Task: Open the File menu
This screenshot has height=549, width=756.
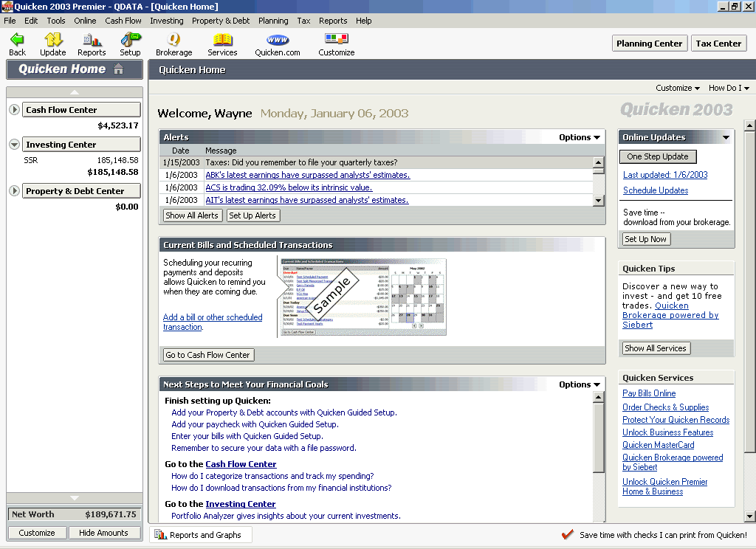Action: click(x=10, y=21)
